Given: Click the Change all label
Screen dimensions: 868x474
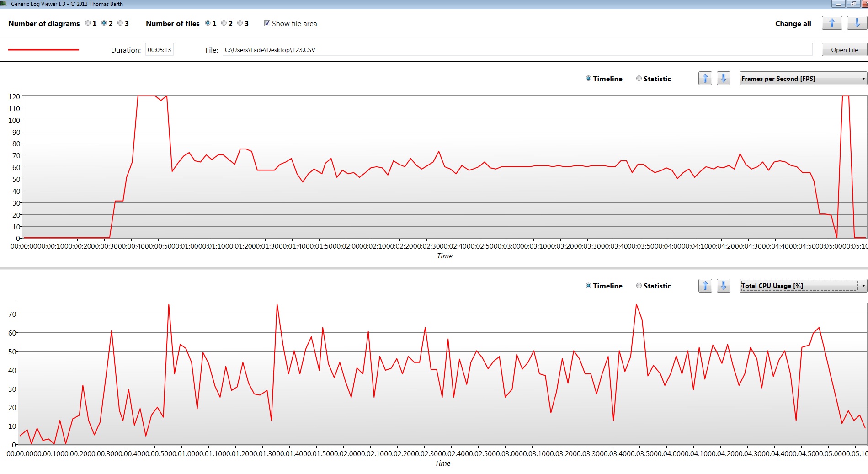Looking at the screenshot, I should (x=793, y=24).
